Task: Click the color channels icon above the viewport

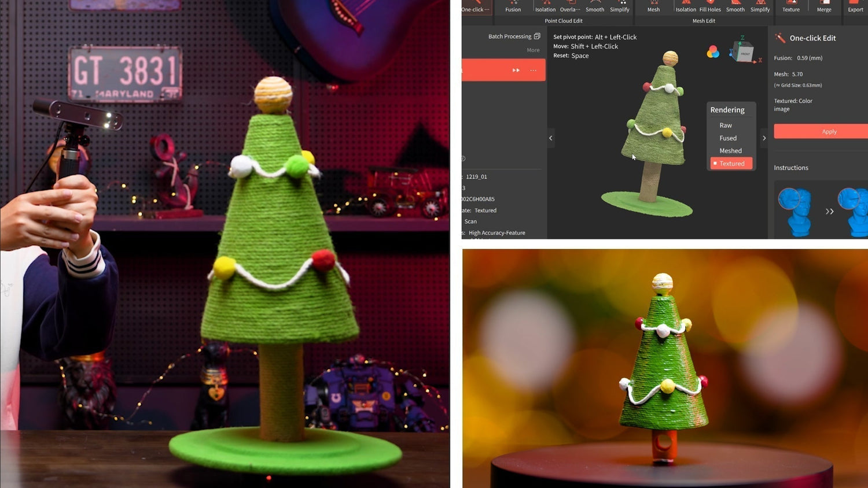Action: pyautogui.click(x=712, y=51)
